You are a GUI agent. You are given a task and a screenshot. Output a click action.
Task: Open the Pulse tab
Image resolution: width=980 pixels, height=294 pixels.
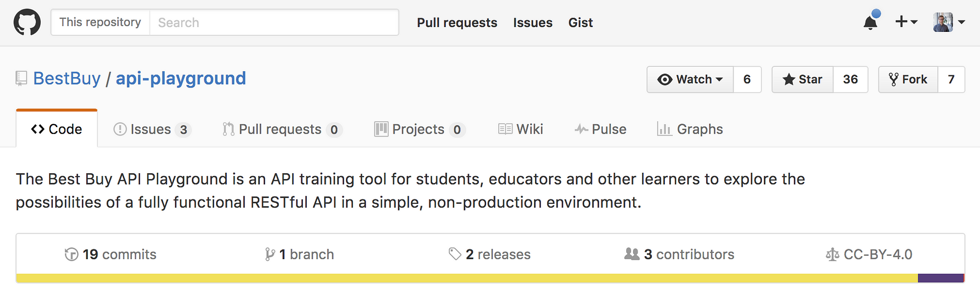click(600, 129)
